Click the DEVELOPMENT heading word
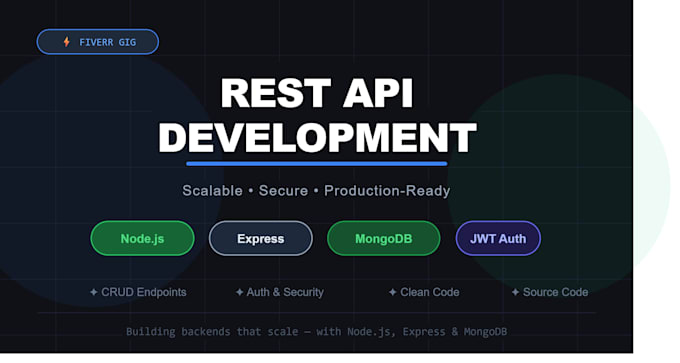This screenshot has width=680, height=363. 317,138
